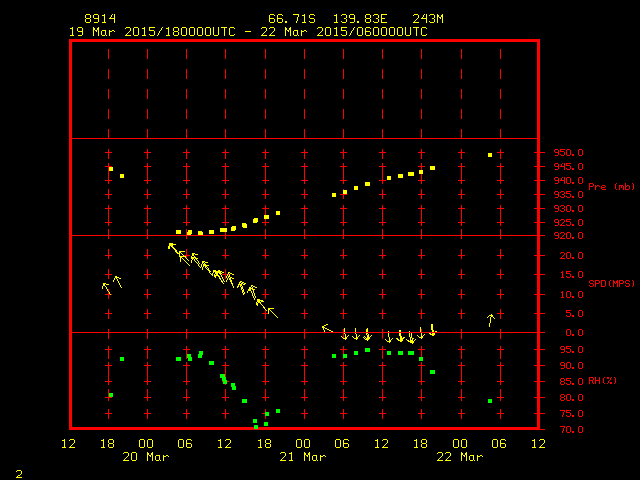Click the 15.0 wind speed label
Viewport: 640px width, 480px height.
coord(571,275)
